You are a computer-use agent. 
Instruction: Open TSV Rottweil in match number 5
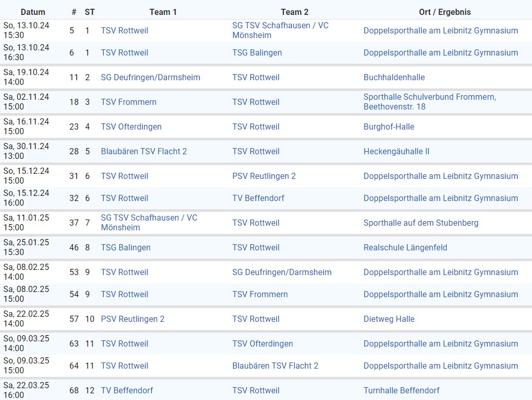(x=124, y=30)
